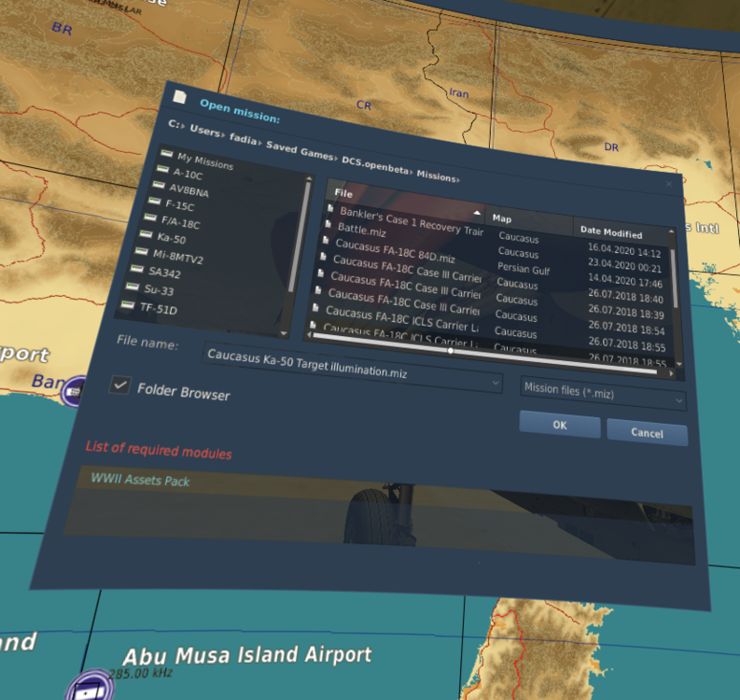The image size is (740, 700).
Task: Select the F-15C folder
Action: click(179, 205)
